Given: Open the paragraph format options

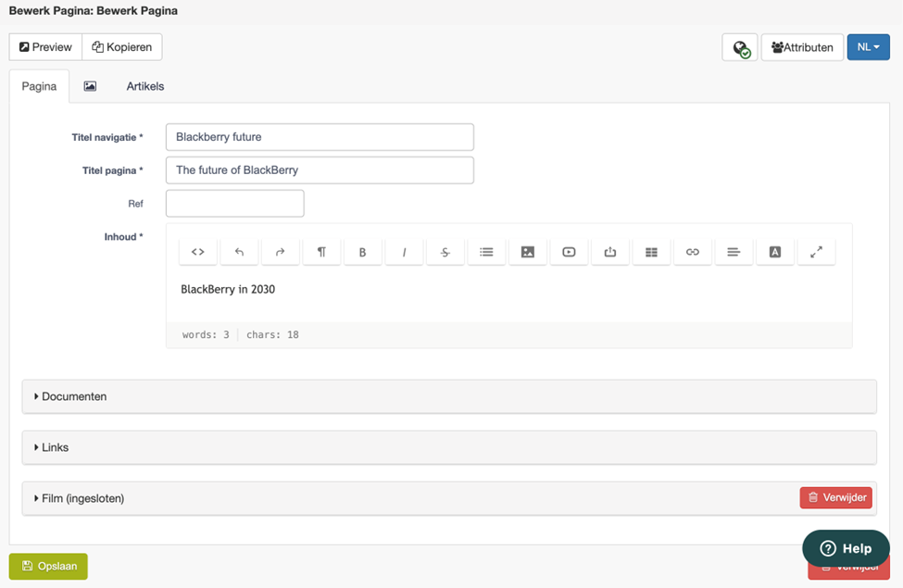Looking at the screenshot, I should click(321, 252).
